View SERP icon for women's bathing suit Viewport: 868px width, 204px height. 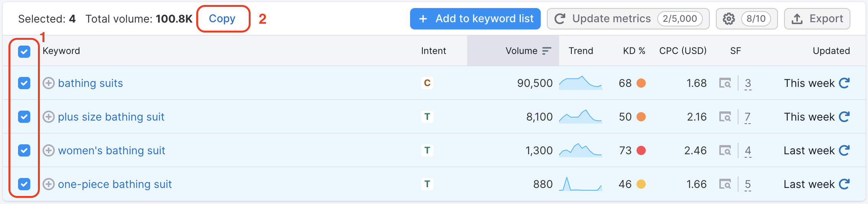coord(725,150)
